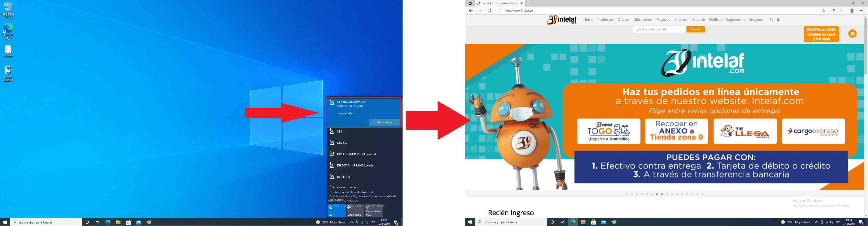Close the Intelaf browser tab

pyautogui.click(x=522, y=3)
